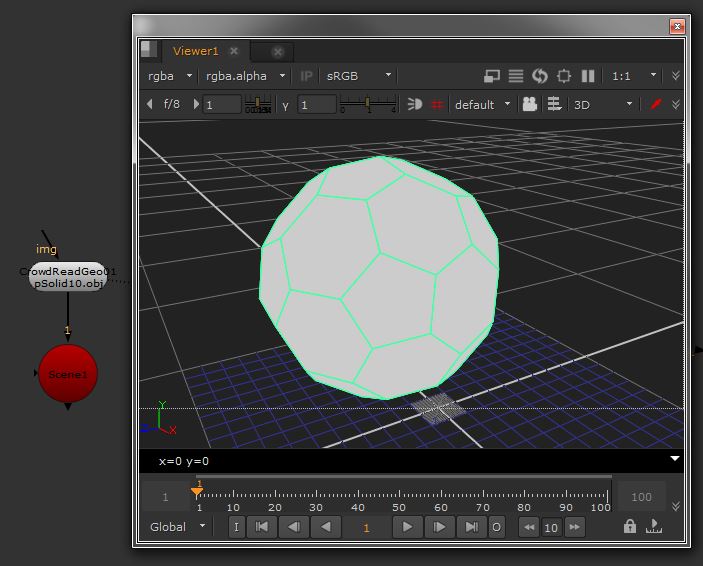
Task: Click the soccer ball geometry in viewer
Action: (379, 278)
